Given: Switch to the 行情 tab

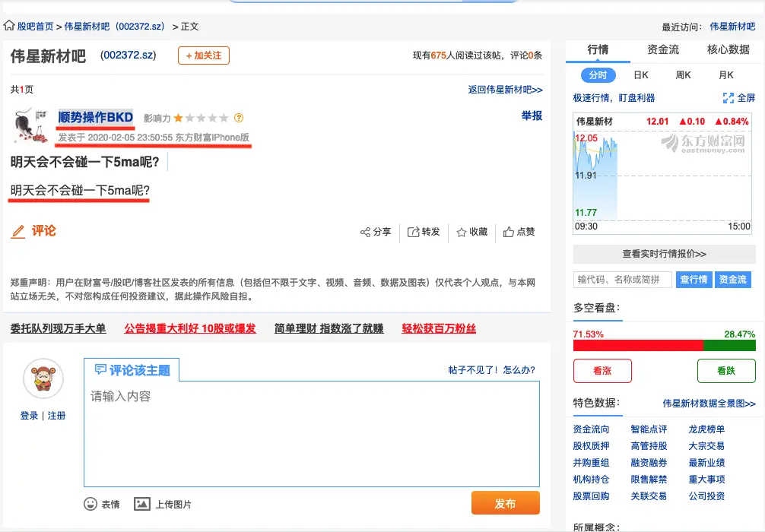Looking at the screenshot, I should (598, 49).
